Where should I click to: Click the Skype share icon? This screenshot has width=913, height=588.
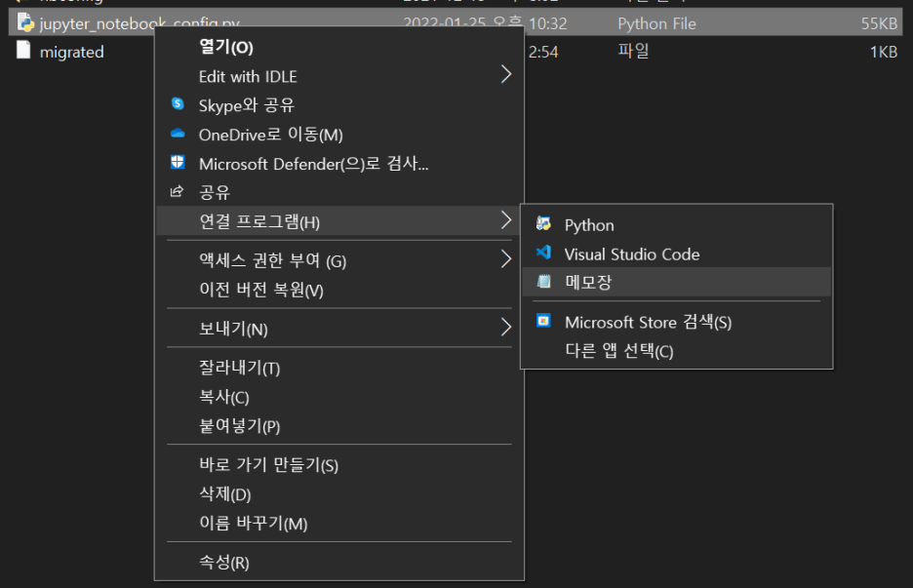coord(178,104)
